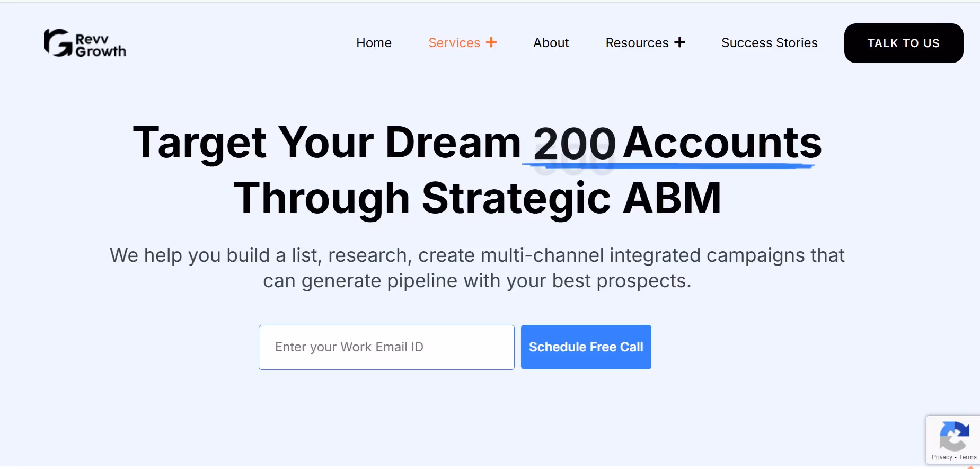Click the plus icon next to Resources
980x469 pixels.
(x=680, y=42)
